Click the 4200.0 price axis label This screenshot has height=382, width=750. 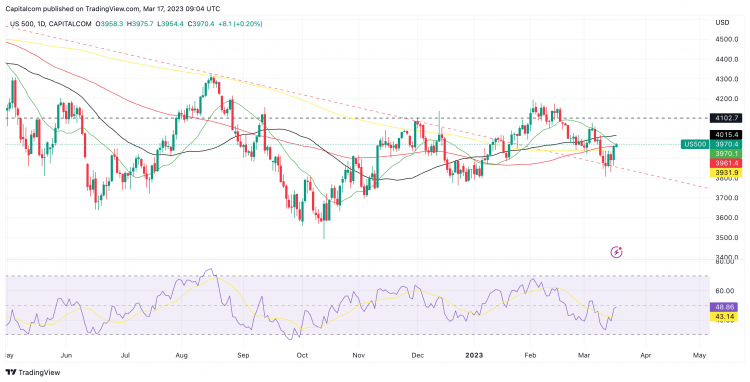pyautogui.click(x=728, y=99)
